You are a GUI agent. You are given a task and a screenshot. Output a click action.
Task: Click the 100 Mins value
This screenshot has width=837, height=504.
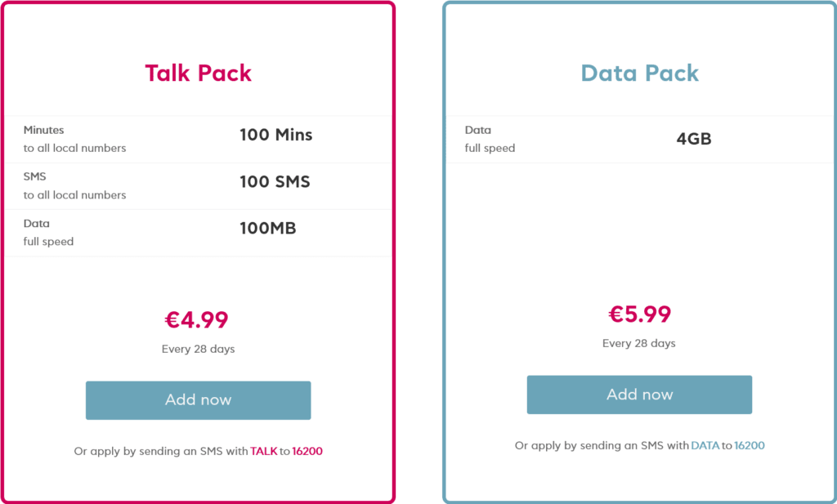(x=275, y=135)
